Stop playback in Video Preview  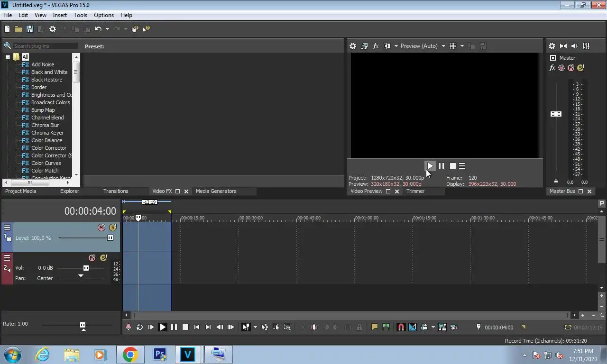(453, 166)
